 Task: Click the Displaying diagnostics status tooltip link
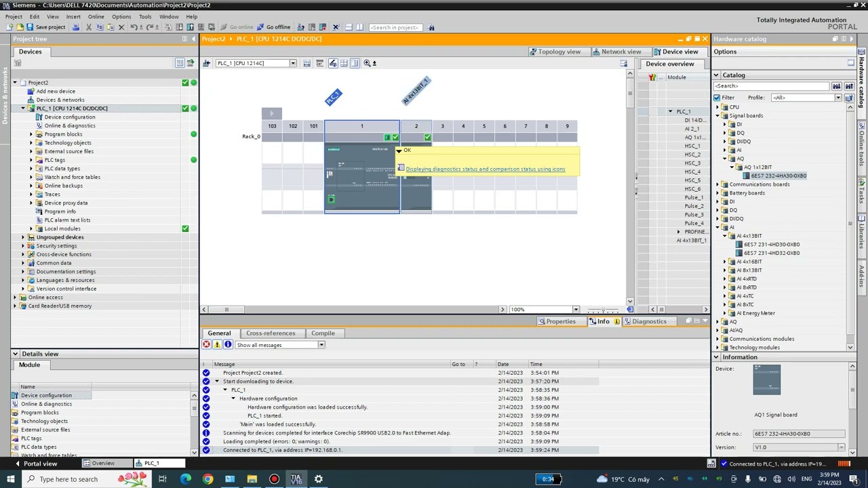tap(485, 169)
